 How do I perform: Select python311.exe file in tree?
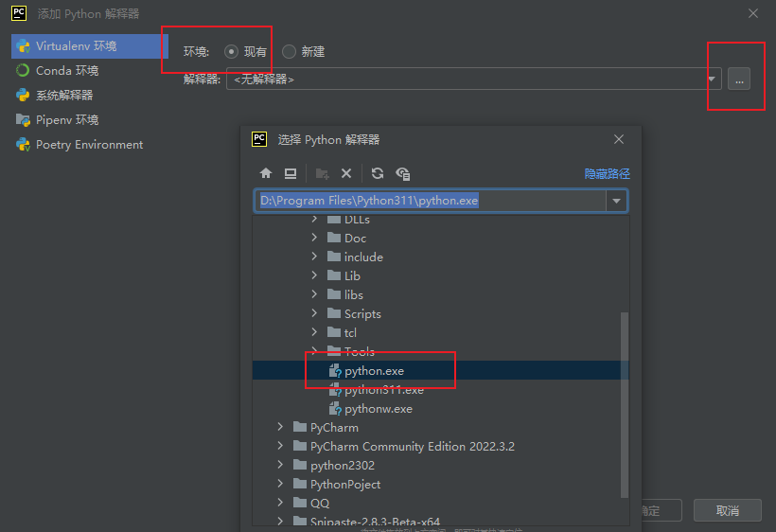440,389
